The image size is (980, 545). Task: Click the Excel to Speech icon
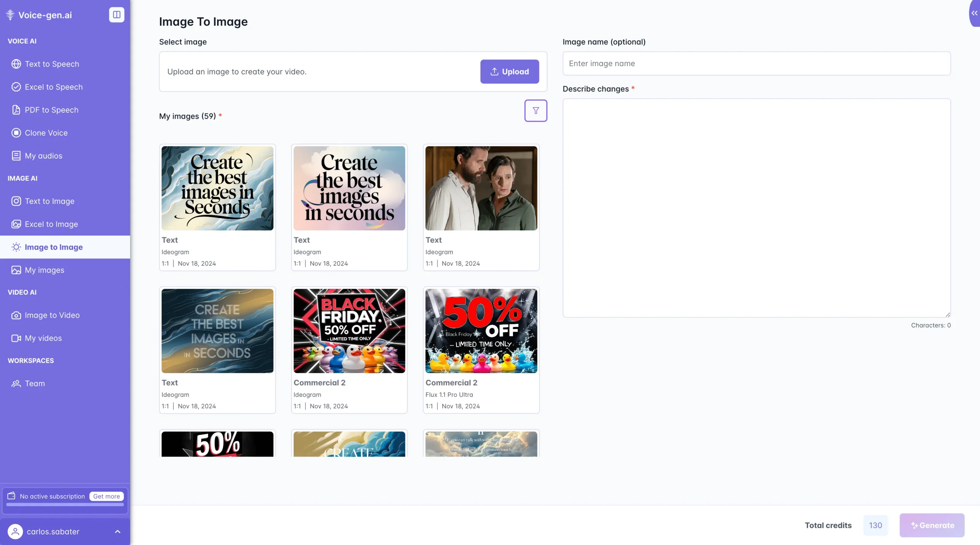coord(16,87)
